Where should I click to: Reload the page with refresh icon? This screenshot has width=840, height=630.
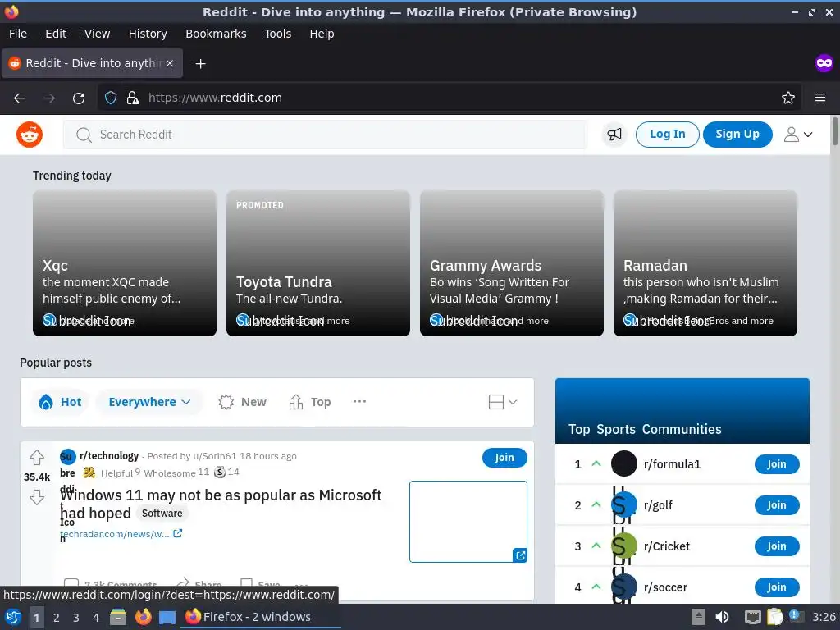click(x=79, y=98)
